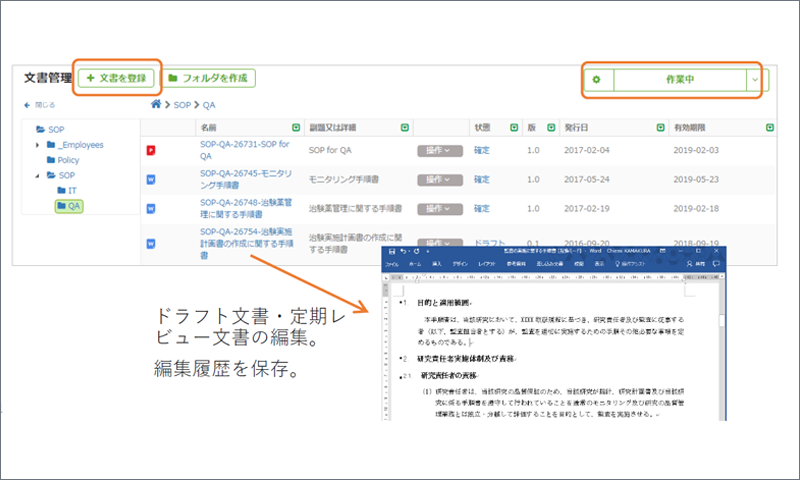Screen dimensions: 800x480
Task: Select the _Employees folder
Action: 75,145
